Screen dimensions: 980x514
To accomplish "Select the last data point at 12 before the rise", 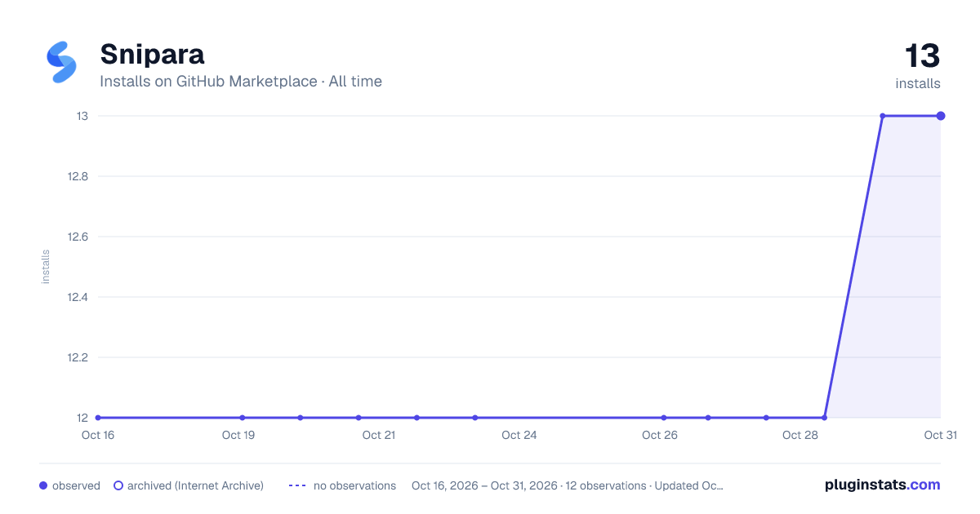I will (824, 418).
